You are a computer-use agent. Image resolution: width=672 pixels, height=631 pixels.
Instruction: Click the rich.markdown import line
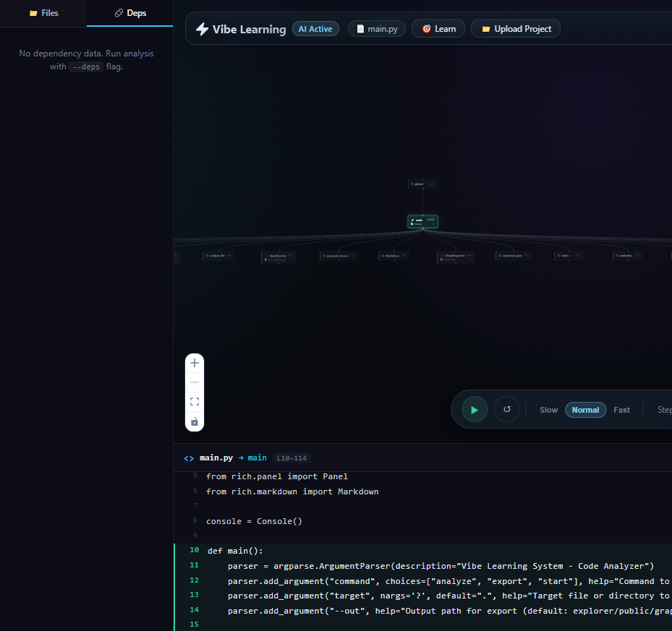(x=292, y=492)
